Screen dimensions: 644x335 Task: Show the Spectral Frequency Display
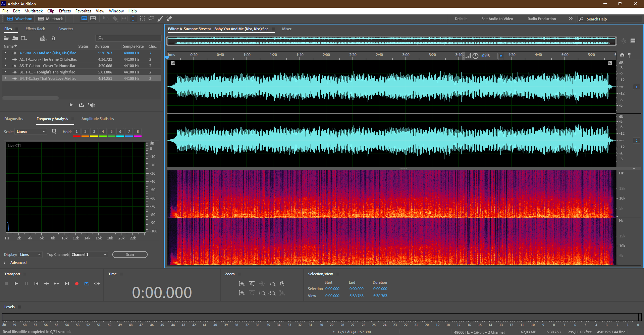84,18
